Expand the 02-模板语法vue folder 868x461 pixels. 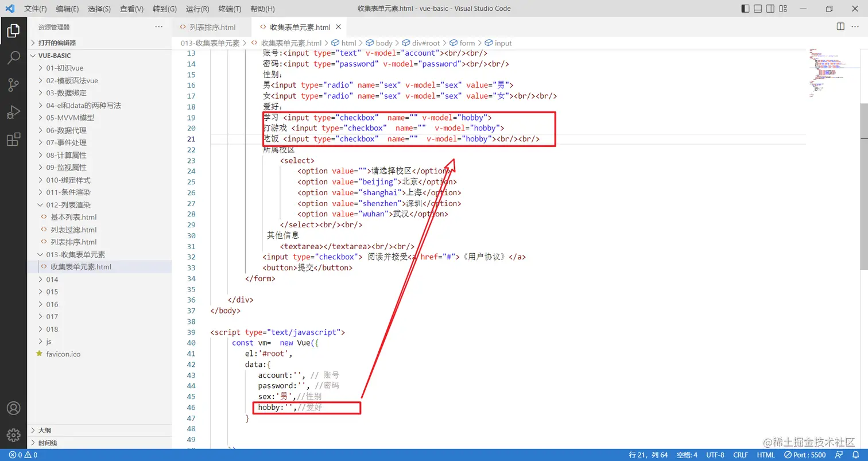[x=100, y=80]
